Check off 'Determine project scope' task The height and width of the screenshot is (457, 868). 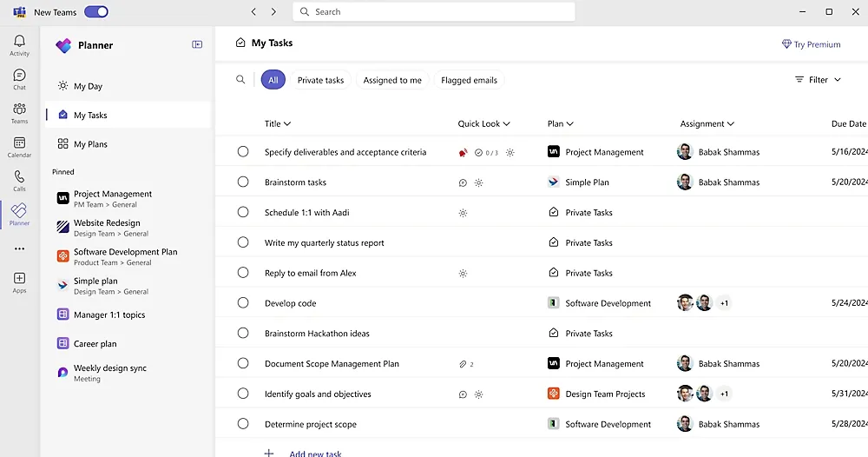coord(243,424)
